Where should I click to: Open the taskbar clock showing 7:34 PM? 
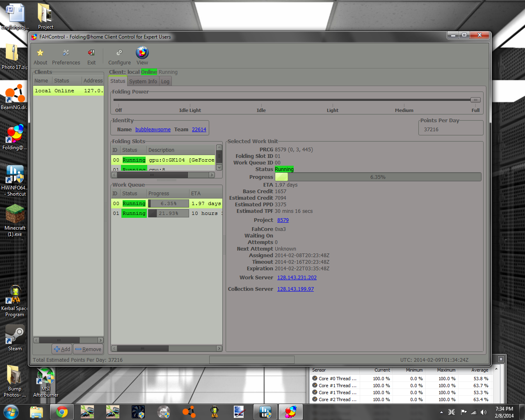click(504, 412)
